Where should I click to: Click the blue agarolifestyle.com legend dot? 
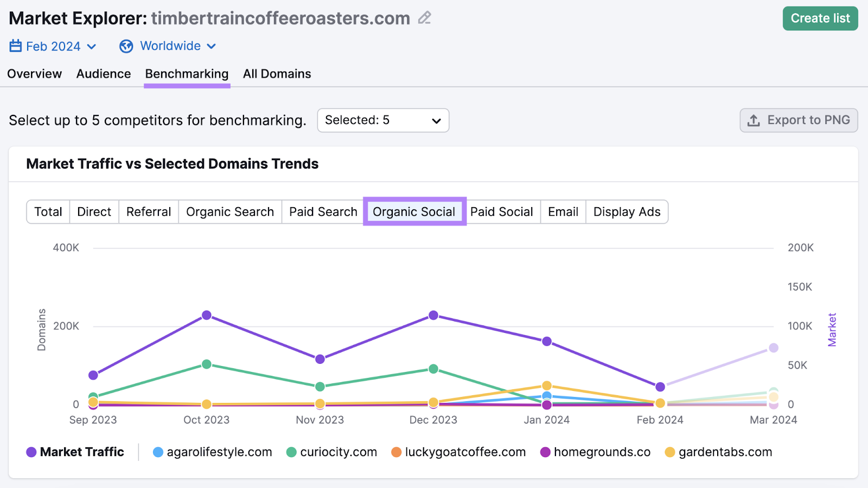158,452
